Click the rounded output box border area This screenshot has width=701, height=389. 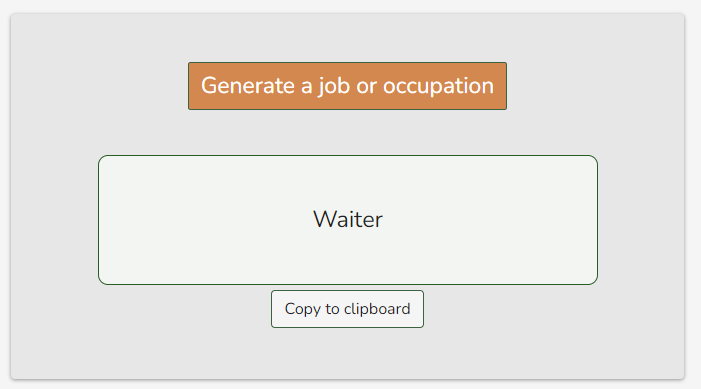tap(348, 220)
